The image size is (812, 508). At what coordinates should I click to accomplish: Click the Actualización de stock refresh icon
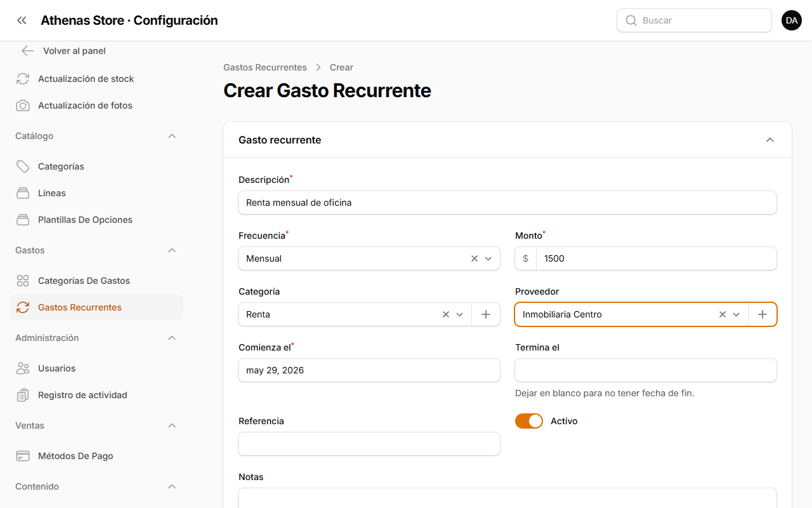[x=23, y=79]
